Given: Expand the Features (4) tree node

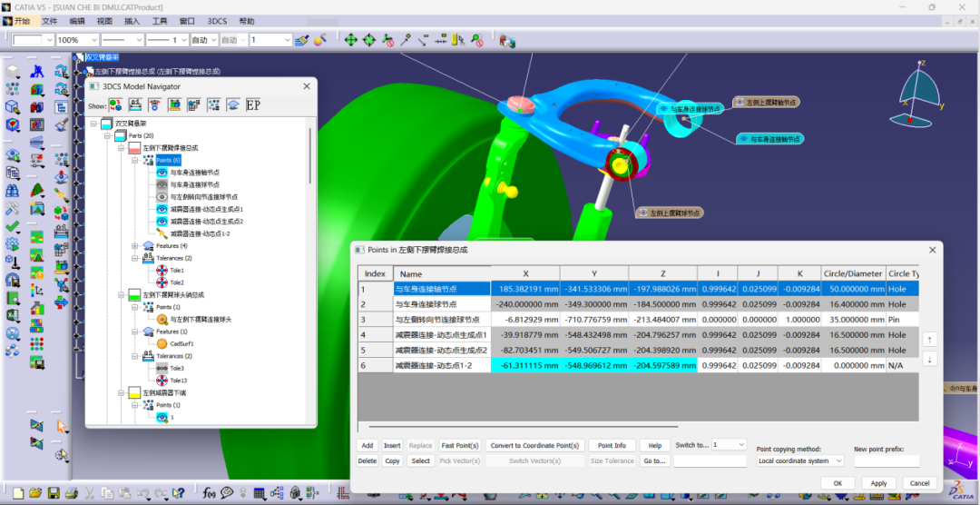Looking at the screenshot, I should coord(134,246).
